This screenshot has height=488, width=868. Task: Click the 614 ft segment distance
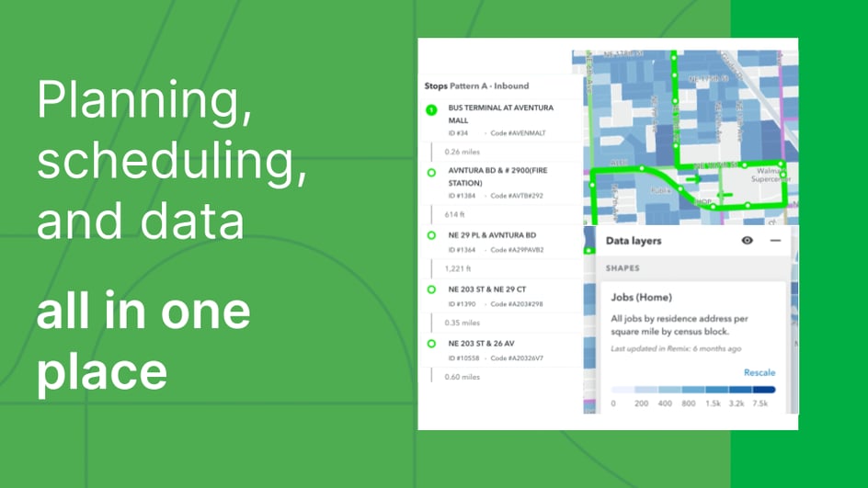coord(454,214)
